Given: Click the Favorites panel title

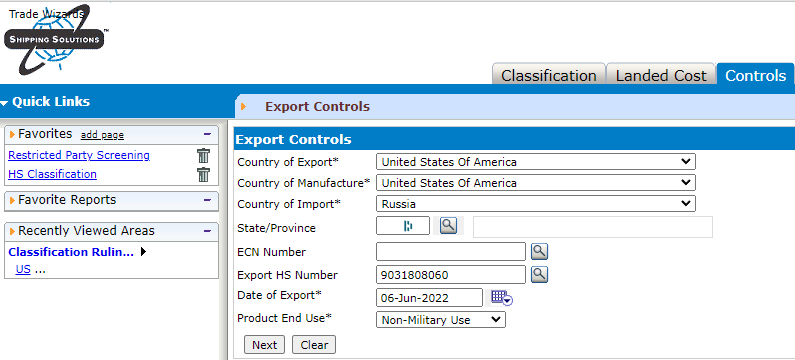Looking at the screenshot, I should coord(45,134).
